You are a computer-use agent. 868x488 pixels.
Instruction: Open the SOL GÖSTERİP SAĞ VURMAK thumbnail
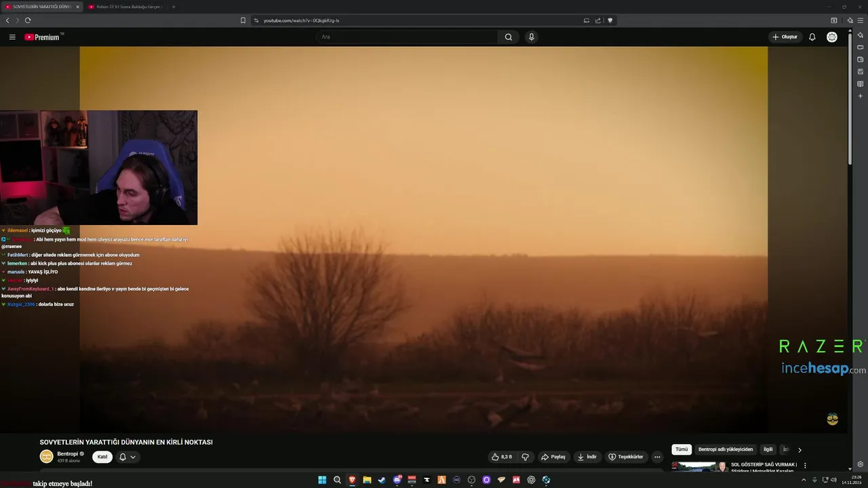click(700, 466)
